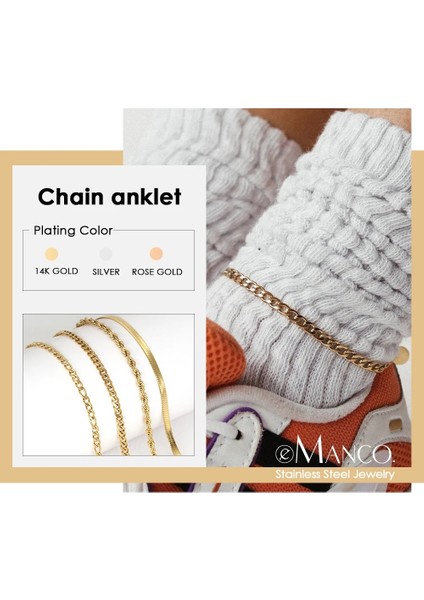Click the Stainless Steel Jewelry tagline
This screenshot has height=600, width=424.
coord(334,474)
